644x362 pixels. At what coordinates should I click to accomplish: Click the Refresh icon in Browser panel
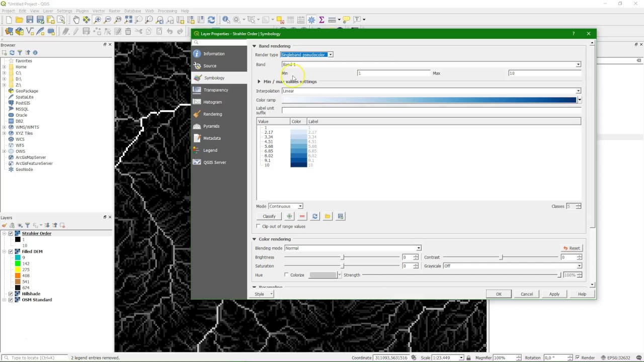pos(12,52)
